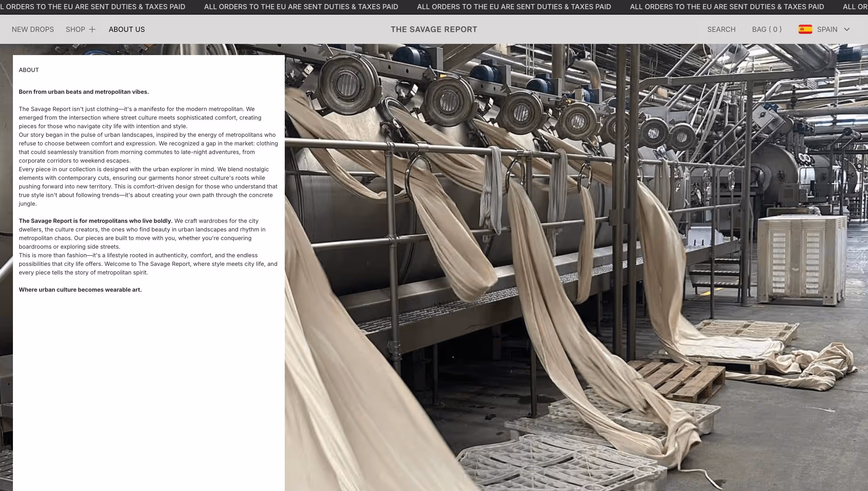Click 'Born from urban beats' bold line
This screenshot has width=868, height=491.
coord(84,92)
